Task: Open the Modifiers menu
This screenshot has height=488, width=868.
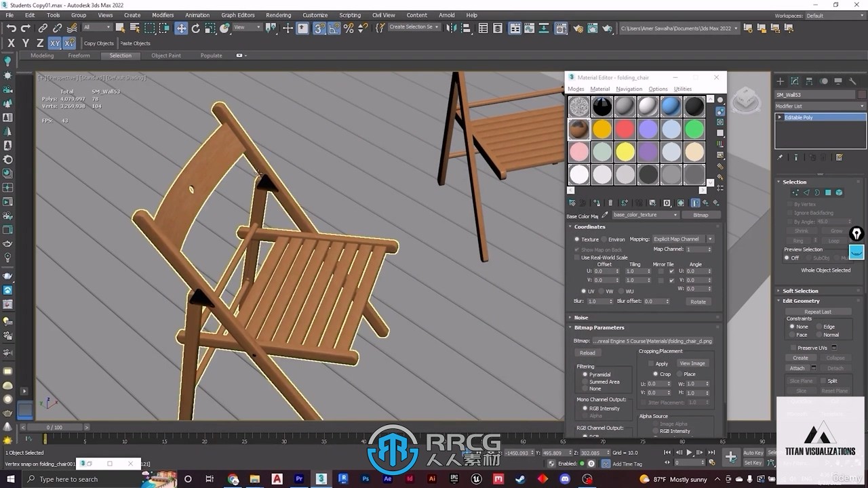Action: [163, 15]
